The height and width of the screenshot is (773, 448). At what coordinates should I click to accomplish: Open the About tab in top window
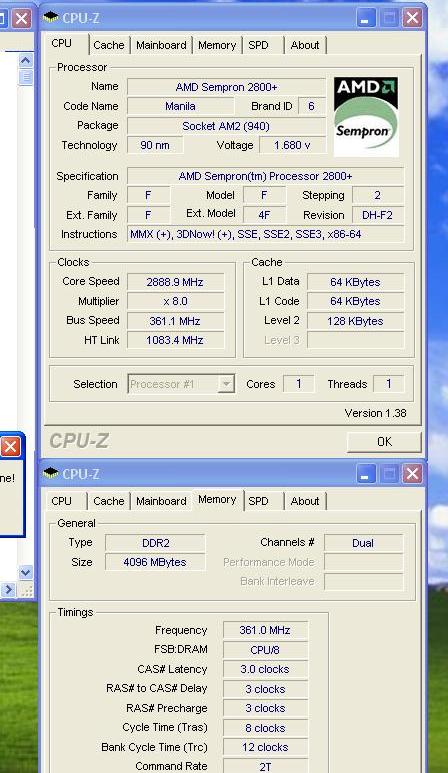coord(305,45)
